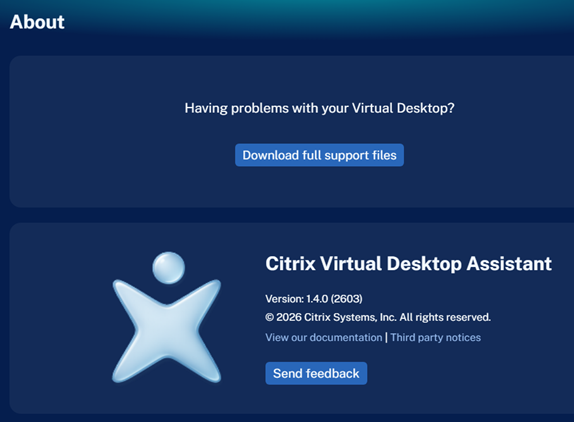Click the Citrix Virtual Desktop Assistant title
574x422 pixels.
tap(409, 264)
